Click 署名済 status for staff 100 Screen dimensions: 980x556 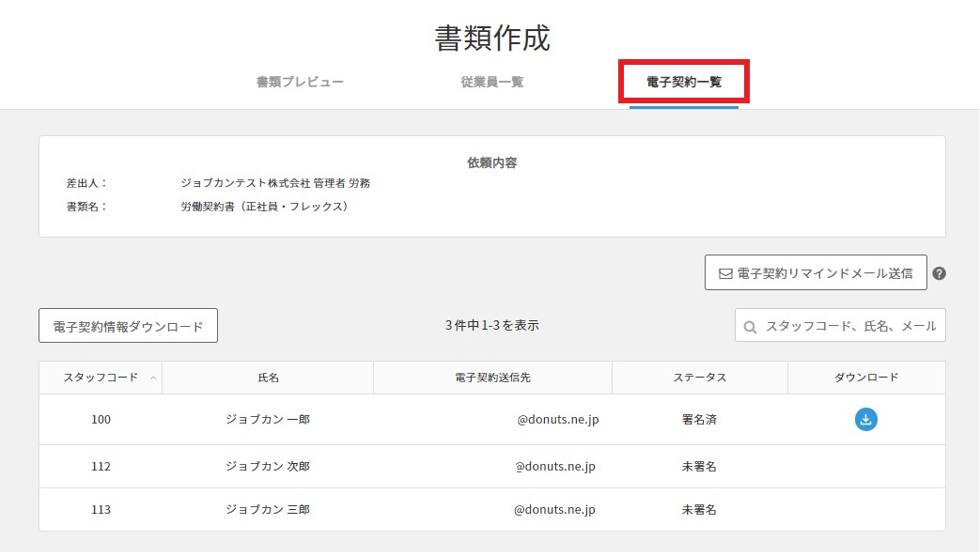(699, 420)
